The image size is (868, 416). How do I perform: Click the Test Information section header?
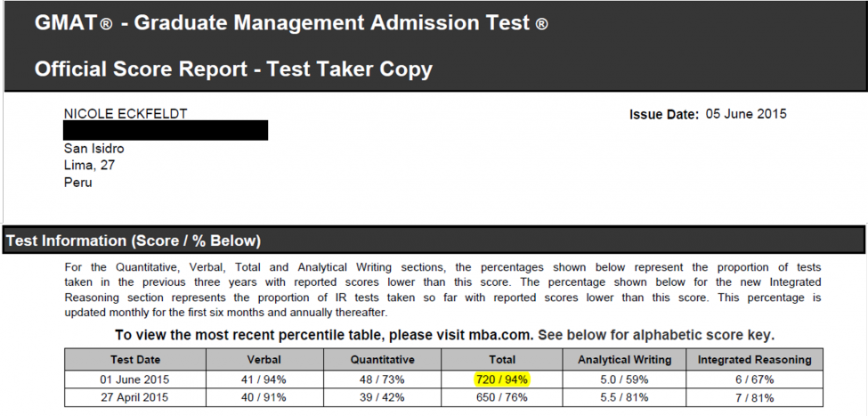coord(134,241)
